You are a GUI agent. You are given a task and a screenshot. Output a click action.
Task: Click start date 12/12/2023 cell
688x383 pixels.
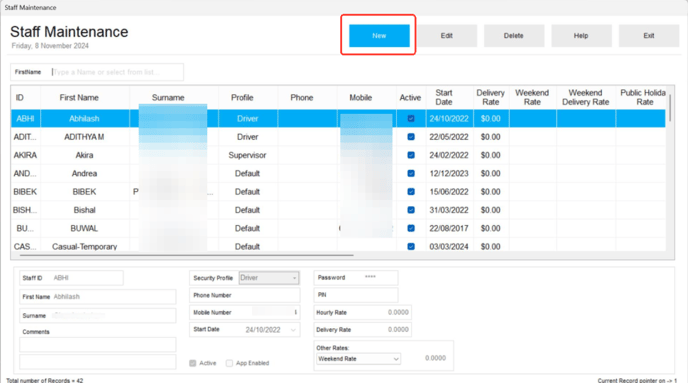coord(449,173)
